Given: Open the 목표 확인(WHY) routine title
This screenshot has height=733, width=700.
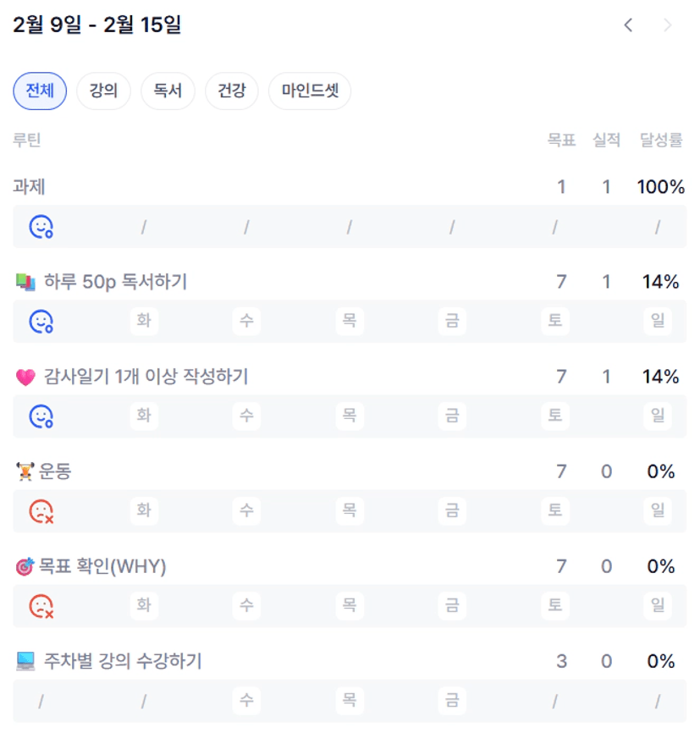Looking at the screenshot, I should tap(102, 566).
